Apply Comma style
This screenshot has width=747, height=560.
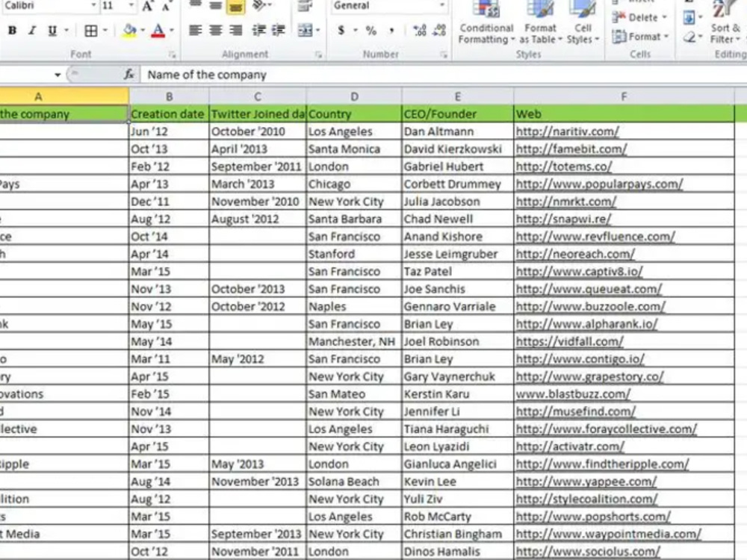pos(391,31)
